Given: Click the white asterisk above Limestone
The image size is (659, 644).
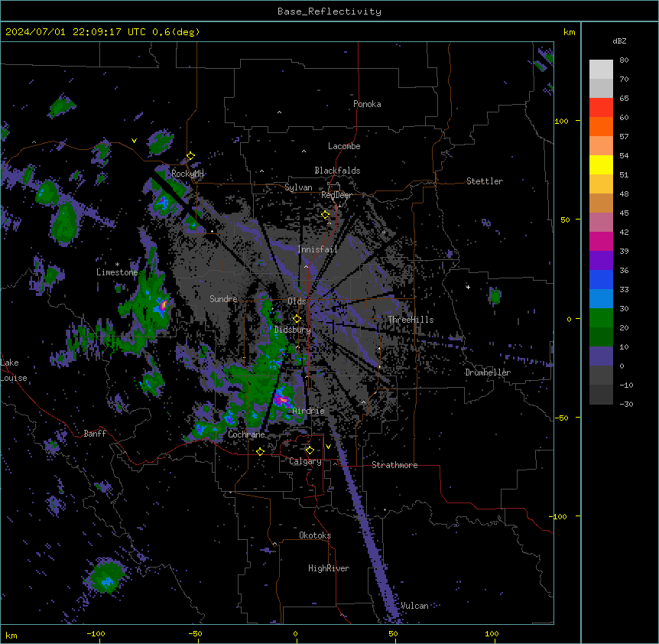Looking at the screenshot, I should point(117,265).
